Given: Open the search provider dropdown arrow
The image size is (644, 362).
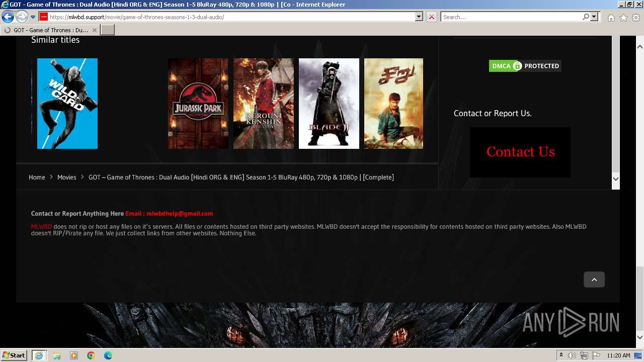Looking at the screenshot, I should click(594, 17).
